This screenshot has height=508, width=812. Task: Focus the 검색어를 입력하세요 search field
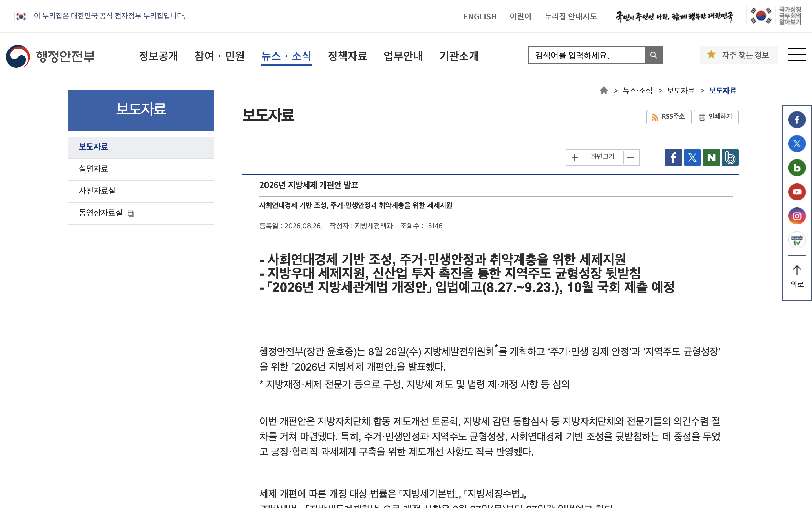click(587, 55)
